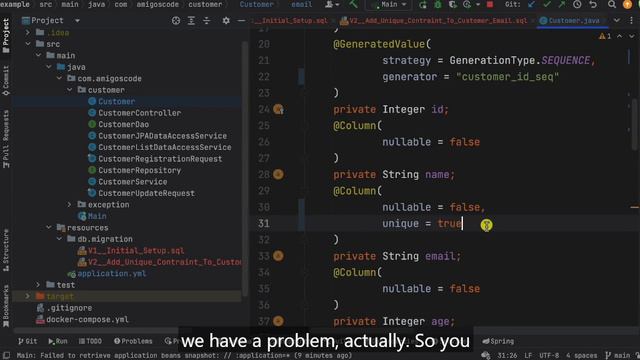Open the user account dropdown in toolbar
Image resolution: width=640 pixels, height=360 pixels.
point(332,4)
